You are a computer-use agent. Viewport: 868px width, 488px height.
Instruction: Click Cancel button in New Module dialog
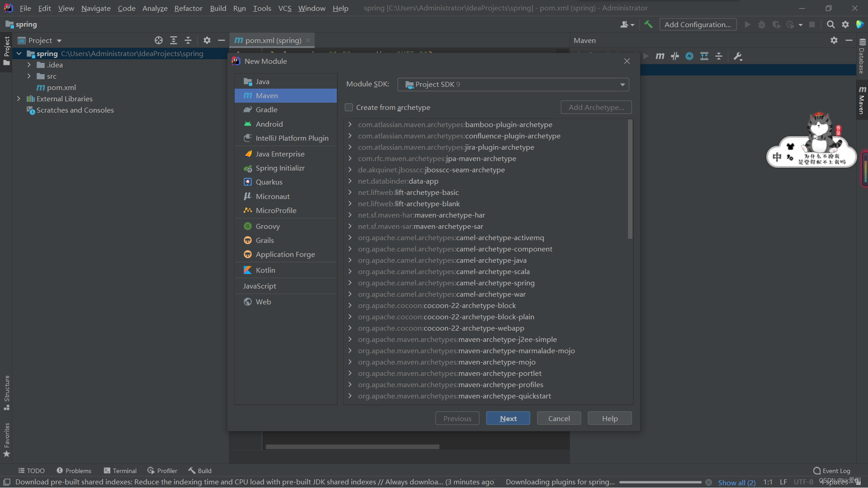pos(559,418)
